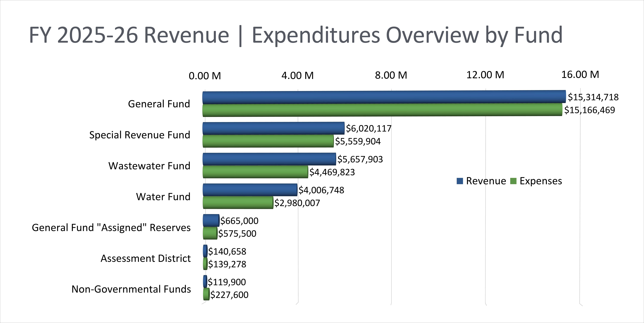Viewport: 644px width, 323px height.
Task: Click the Non-Governmental Funds category label
Action: [x=131, y=289]
